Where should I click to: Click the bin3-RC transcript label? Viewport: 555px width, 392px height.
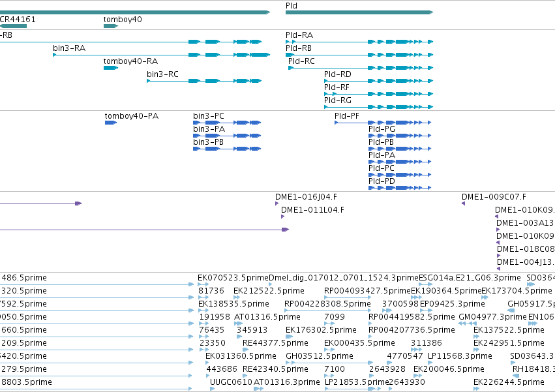[x=162, y=74]
